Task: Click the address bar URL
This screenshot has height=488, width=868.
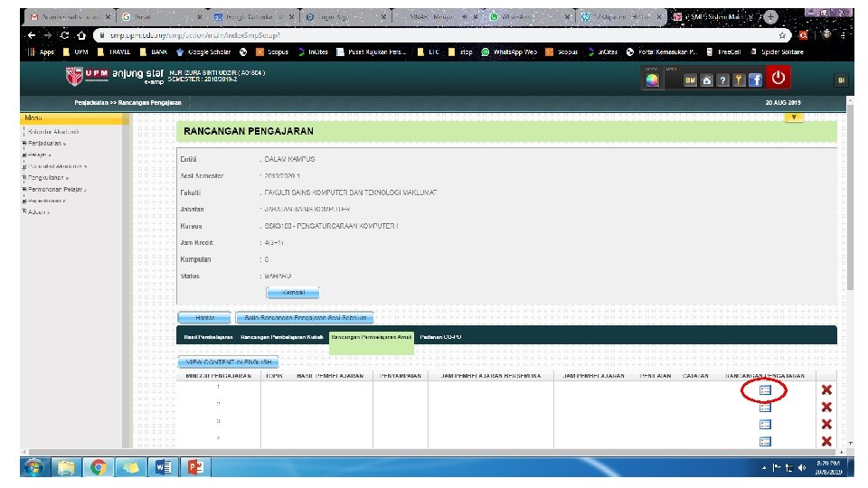Action: [195, 35]
